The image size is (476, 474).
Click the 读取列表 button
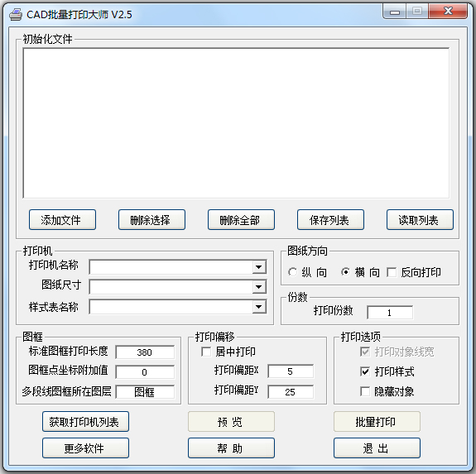pyautogui.click(x=420, y=219)
